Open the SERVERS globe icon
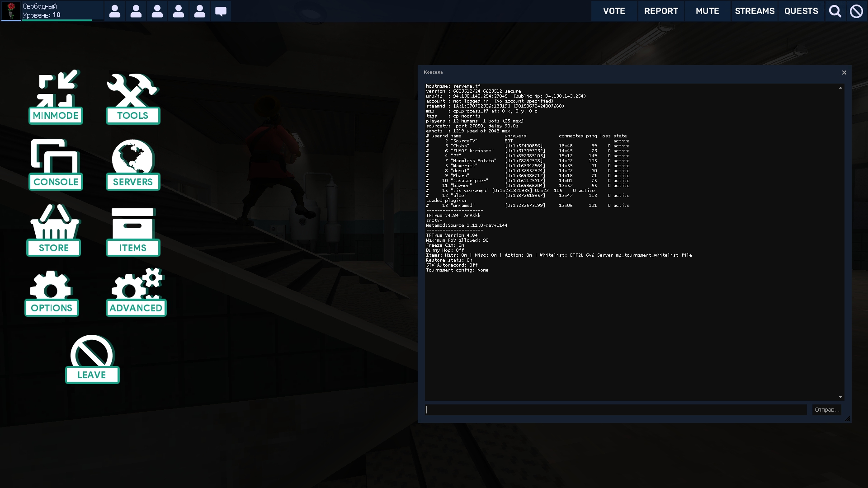The height and width of the screenshot is (488, 868). pyautogui.click(x=133, y=164)
